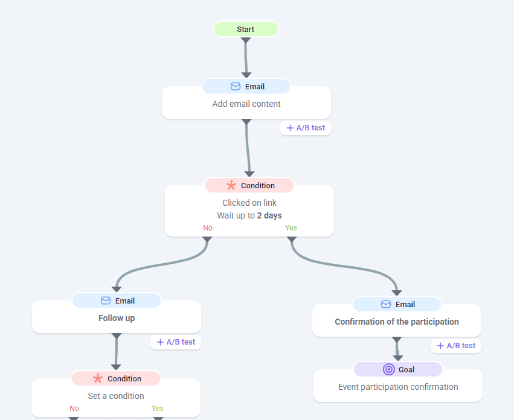Open the Confirmation of the participation block
The width and height of the screenshot is (514, 420).
pyautogui.click(x=397, y=322)
